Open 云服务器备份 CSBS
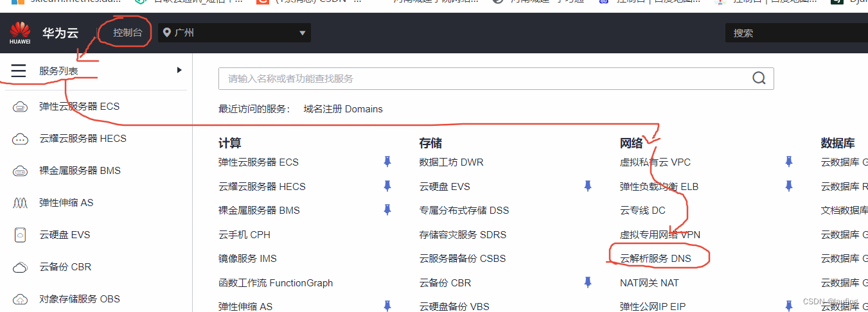The height and width of the screenshot is (312, 868). (463, 259)
